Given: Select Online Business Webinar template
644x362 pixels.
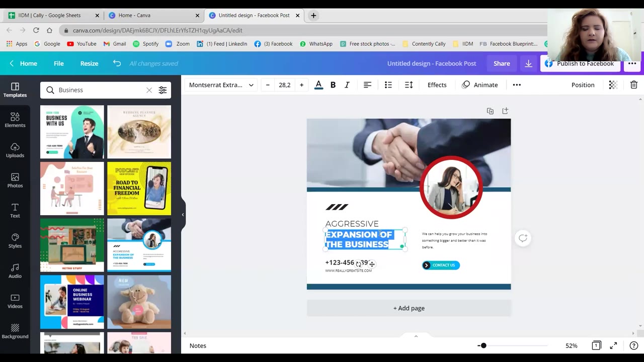Looking at the screenshot, I should 72,302.
